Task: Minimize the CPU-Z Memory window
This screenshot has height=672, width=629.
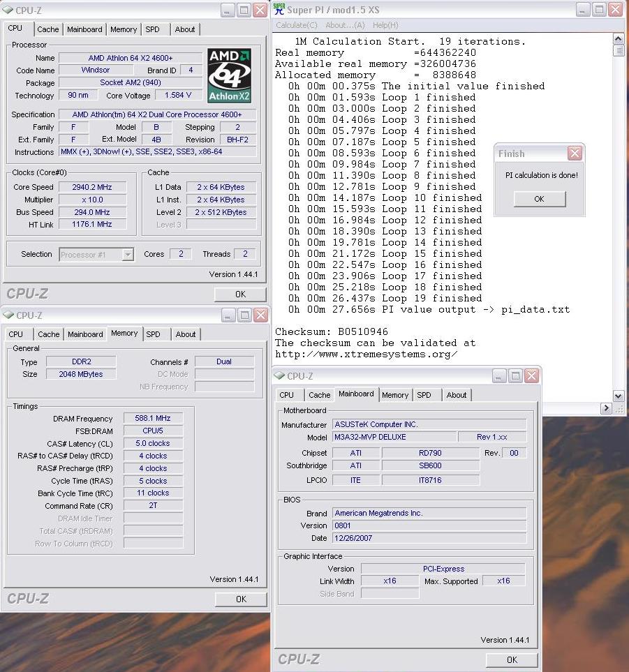Action: pos(228,315)
